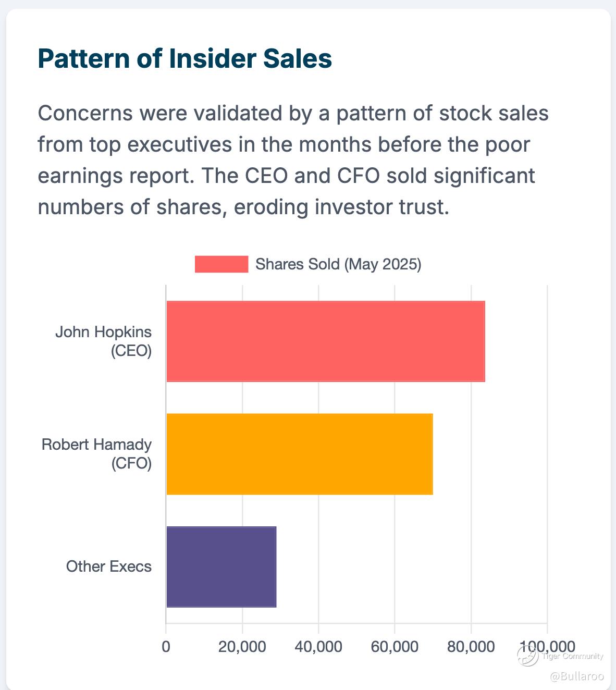Click the 60,000 x-axis tick label

[395, 647]
